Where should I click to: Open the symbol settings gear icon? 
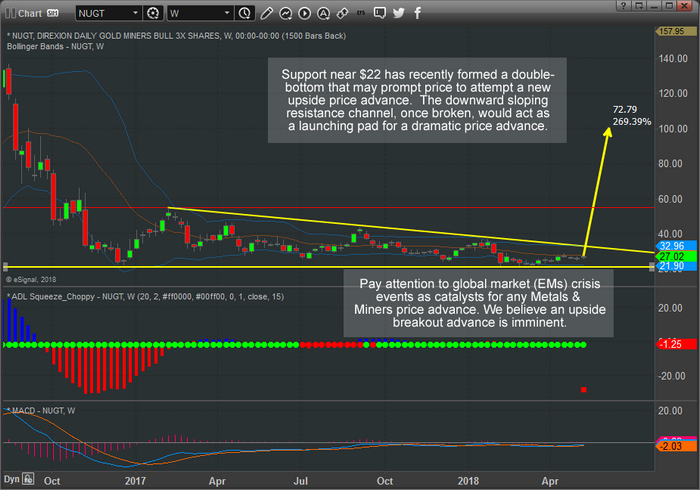pos(153,13)
